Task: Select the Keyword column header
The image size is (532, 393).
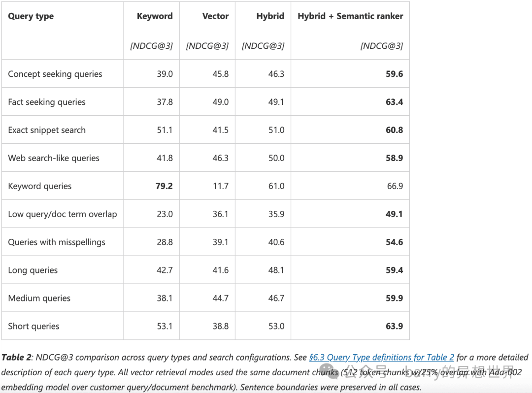Action: point(155,16)
